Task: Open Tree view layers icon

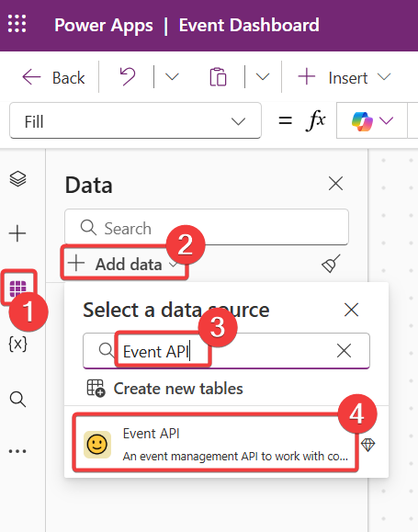Action: tap(17, 178)
